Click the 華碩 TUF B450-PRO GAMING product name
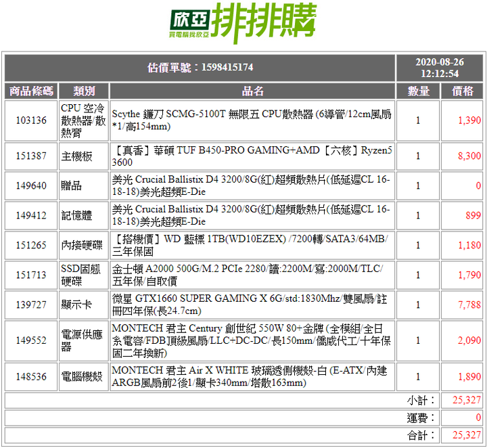Viewport: 487px width, 448px height. [252, 156]
